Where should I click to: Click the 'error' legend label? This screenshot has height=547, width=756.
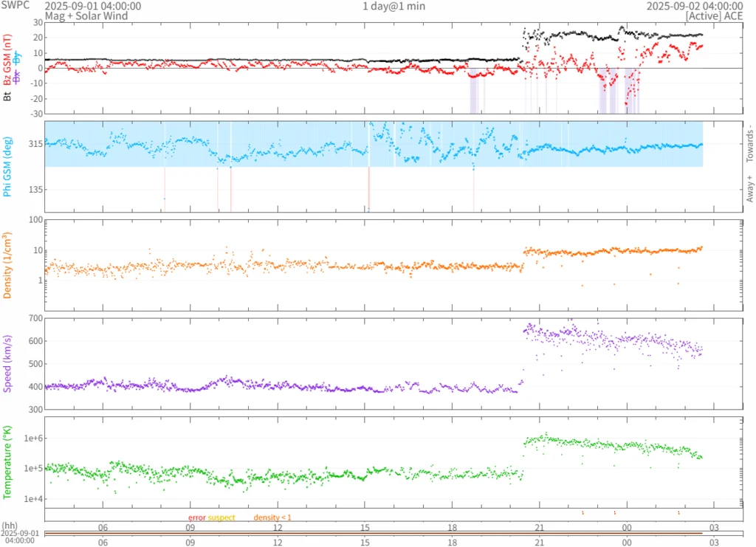tap(196, 517)
